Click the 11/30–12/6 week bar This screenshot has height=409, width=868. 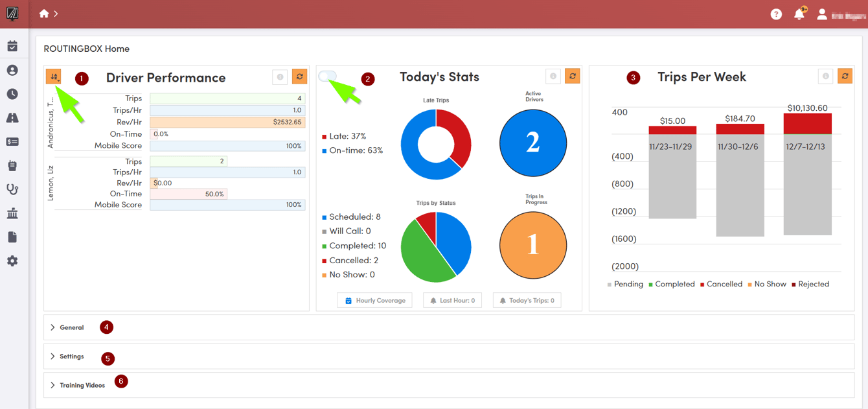pyautogui.click(x=740, y=180)
